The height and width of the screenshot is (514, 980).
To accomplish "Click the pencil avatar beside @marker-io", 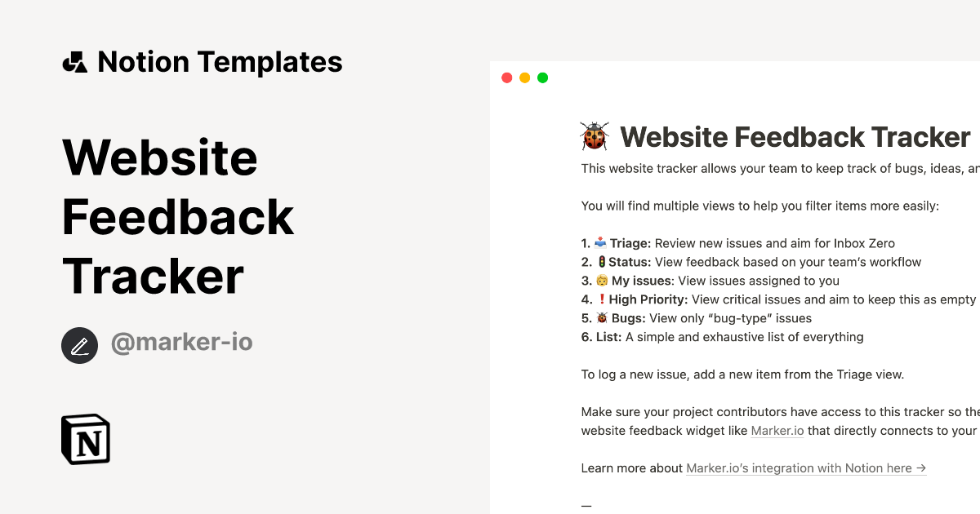I will [x=79, y=345].
